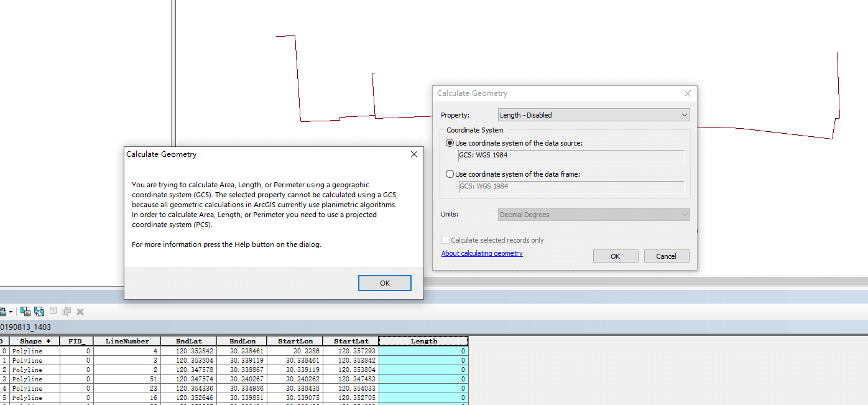Click Cancel in the Calculate Geometry dialog
Viewport: 868px width, 405px height.
(x=666, y=256)
